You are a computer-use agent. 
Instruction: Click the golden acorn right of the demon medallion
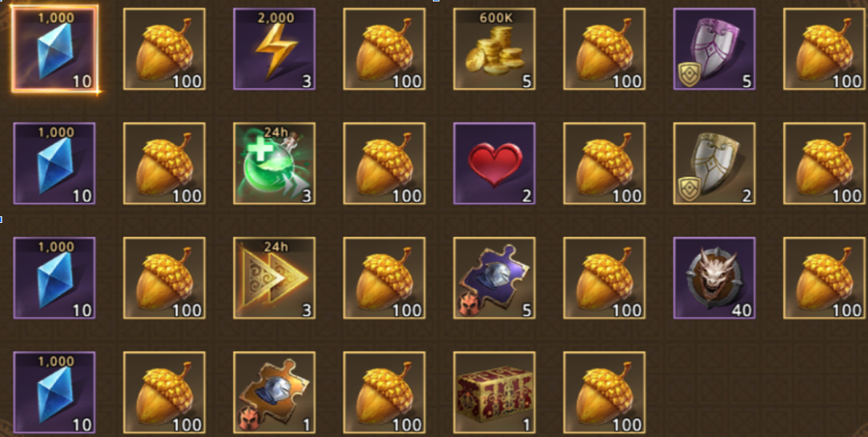coord(824,278)
